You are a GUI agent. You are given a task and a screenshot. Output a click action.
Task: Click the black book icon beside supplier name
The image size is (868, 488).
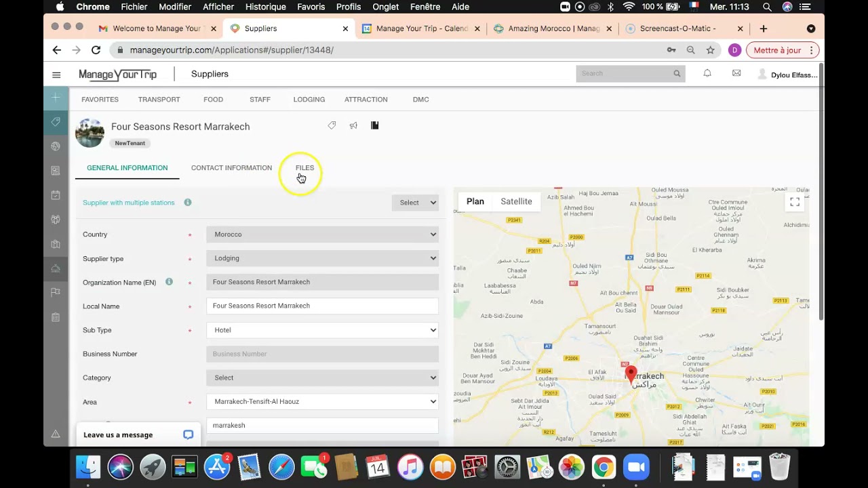tap(374, 125)
